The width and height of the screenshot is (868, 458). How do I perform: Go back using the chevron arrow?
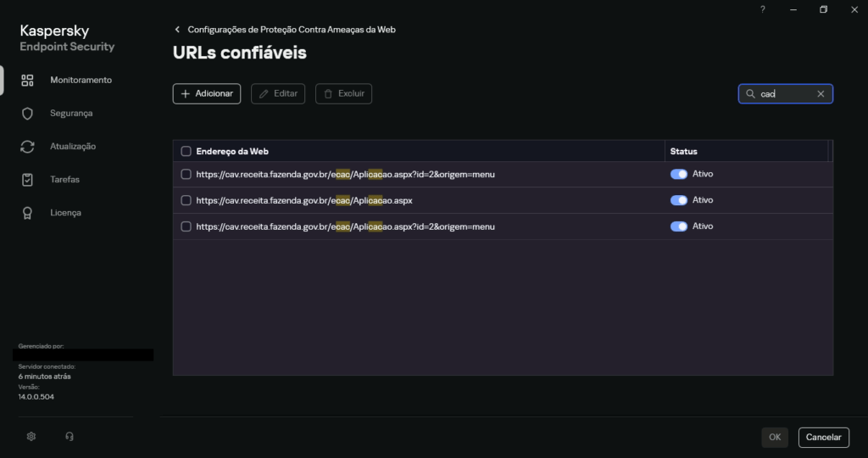(177, 30)
